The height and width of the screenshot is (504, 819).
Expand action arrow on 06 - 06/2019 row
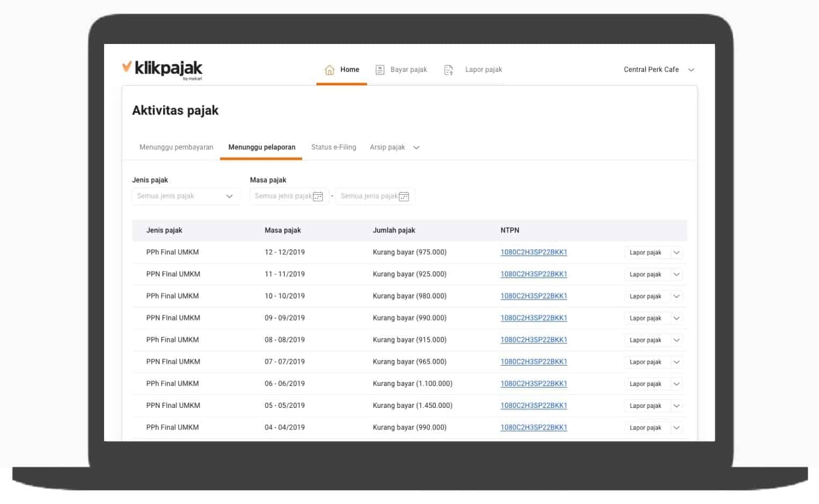point(677,384)
